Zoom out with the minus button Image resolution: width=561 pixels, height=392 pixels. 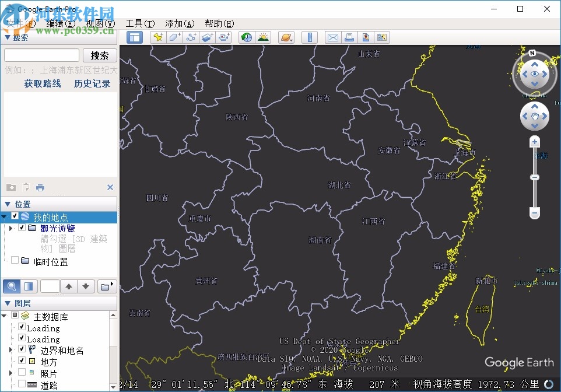click(x=535, y=213)
